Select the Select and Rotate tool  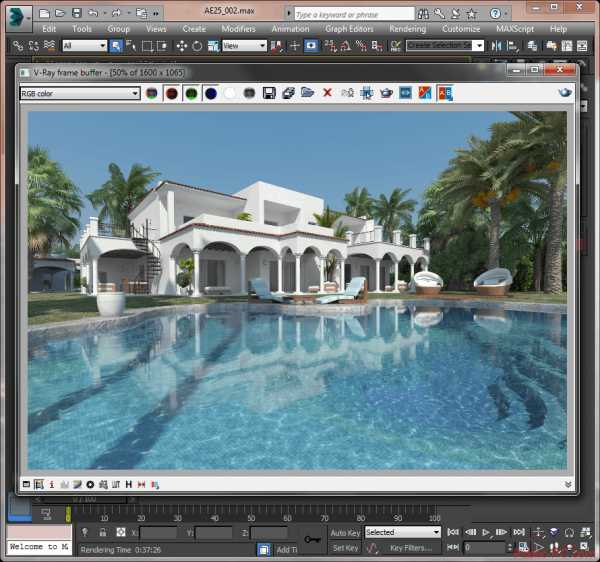[197, 46]
